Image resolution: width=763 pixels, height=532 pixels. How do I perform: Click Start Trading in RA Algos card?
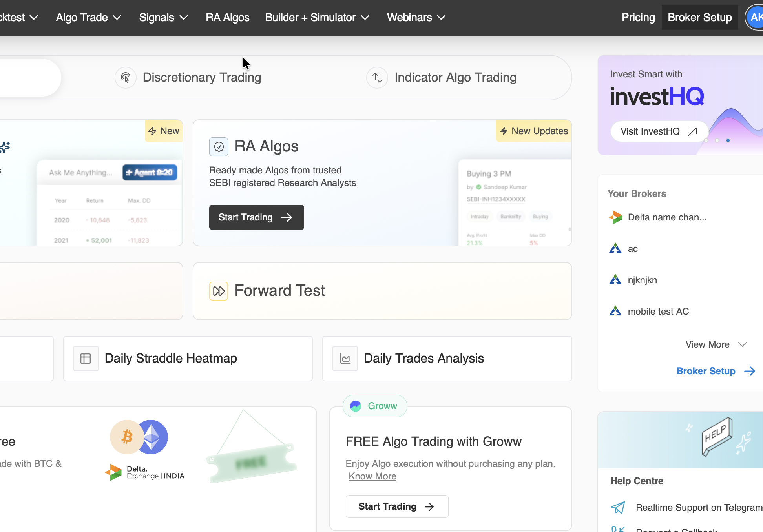256,217
